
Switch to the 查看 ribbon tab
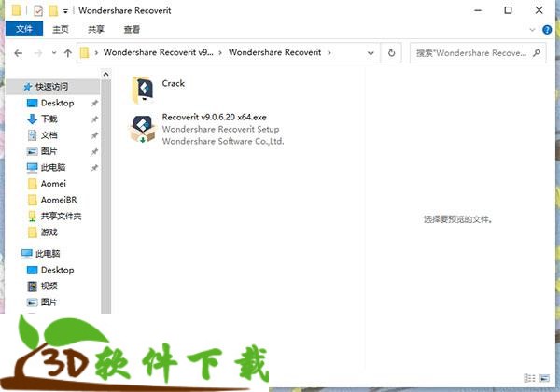coord(132,29)
